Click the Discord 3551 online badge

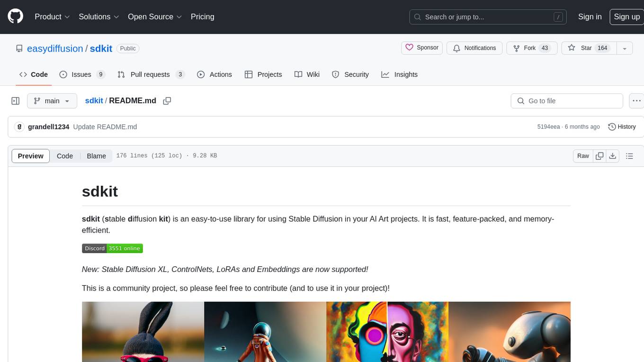[x=112, y=248]
